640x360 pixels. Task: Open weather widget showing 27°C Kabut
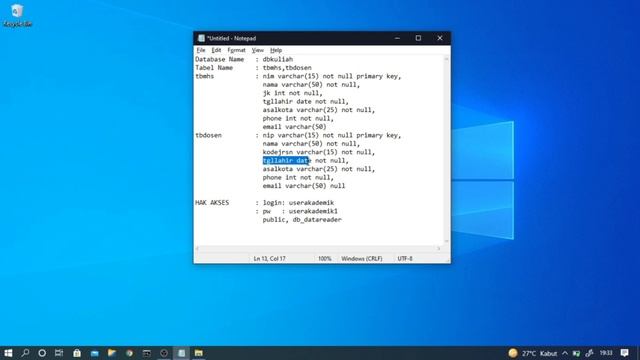click(533, 353)
